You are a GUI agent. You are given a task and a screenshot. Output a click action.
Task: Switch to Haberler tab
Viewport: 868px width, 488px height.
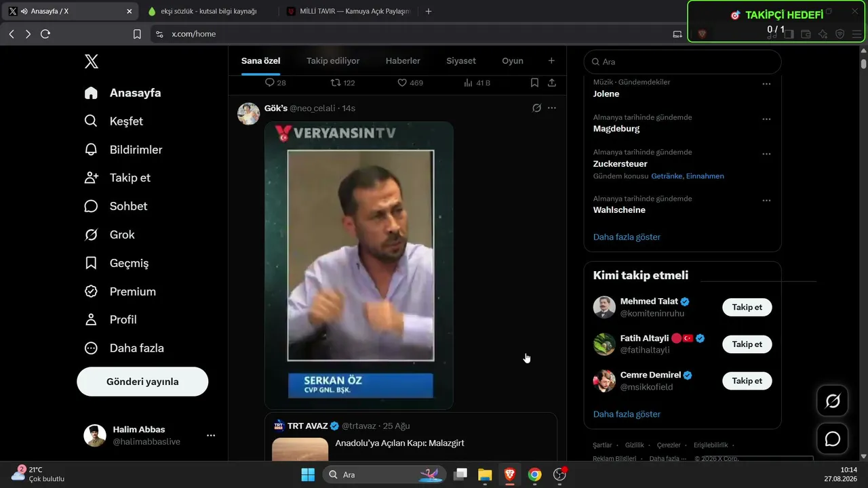pyautogui.click(x=403, y=61)
